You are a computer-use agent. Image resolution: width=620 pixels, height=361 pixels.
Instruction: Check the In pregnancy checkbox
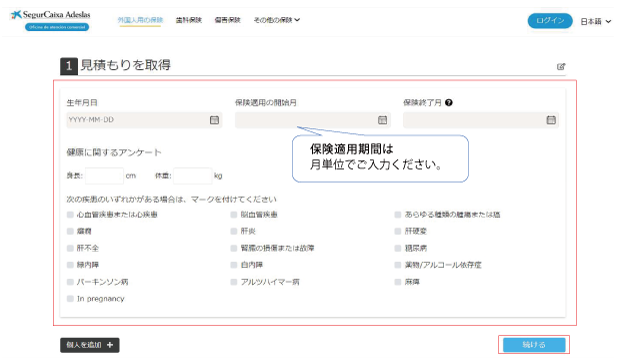pos(70,299)
